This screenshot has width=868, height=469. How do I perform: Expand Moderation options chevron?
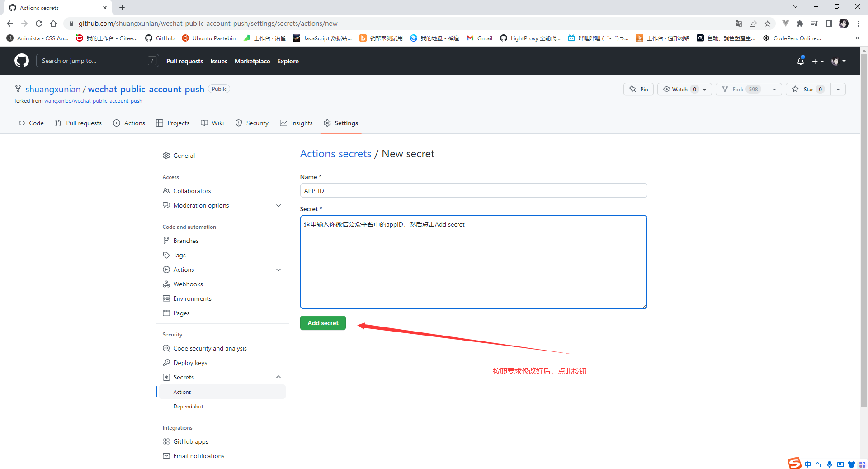[278, 205]
